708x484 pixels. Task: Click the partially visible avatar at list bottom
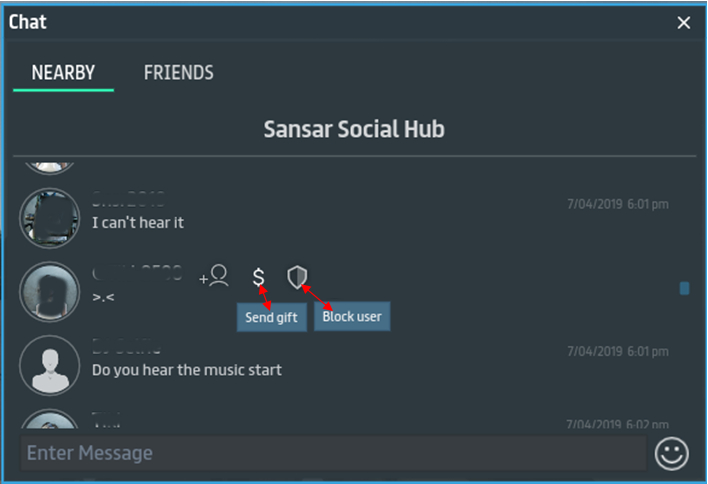(50, 422)
